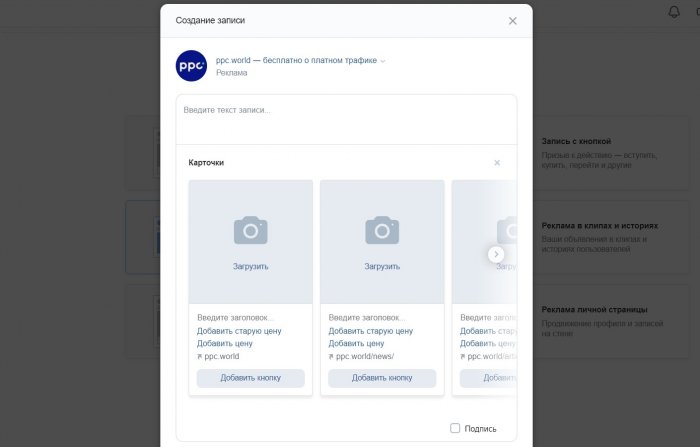This screenshot has width=700, height=447.
Task: Click the ppc.world profile avatar logo
Action: [191, 66]
